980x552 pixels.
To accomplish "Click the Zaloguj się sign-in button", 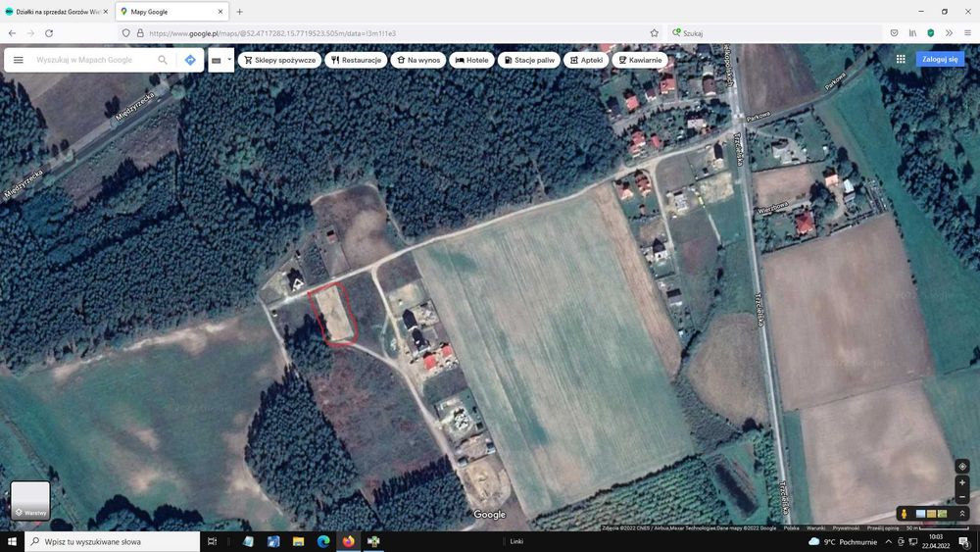I will [940, 59].
